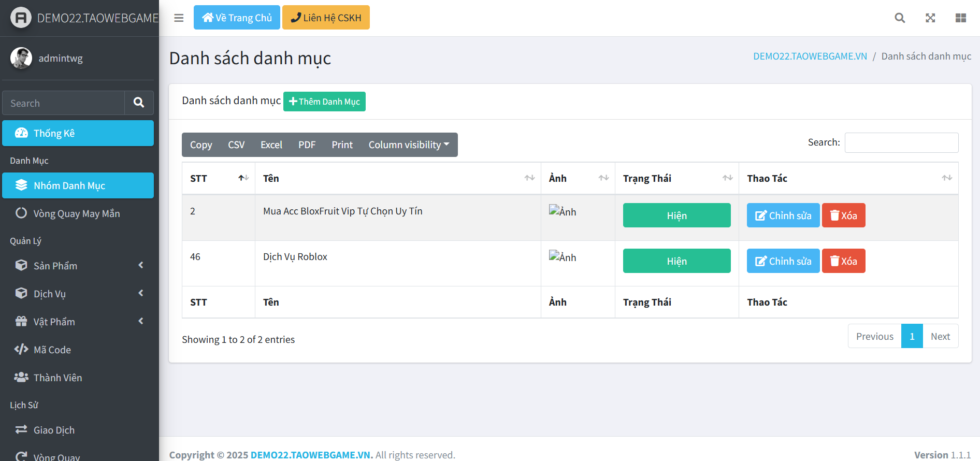Click the Previous pagination button
Image resolution: width=980 pixels, height=461 pixels.
tap(874, 336)
